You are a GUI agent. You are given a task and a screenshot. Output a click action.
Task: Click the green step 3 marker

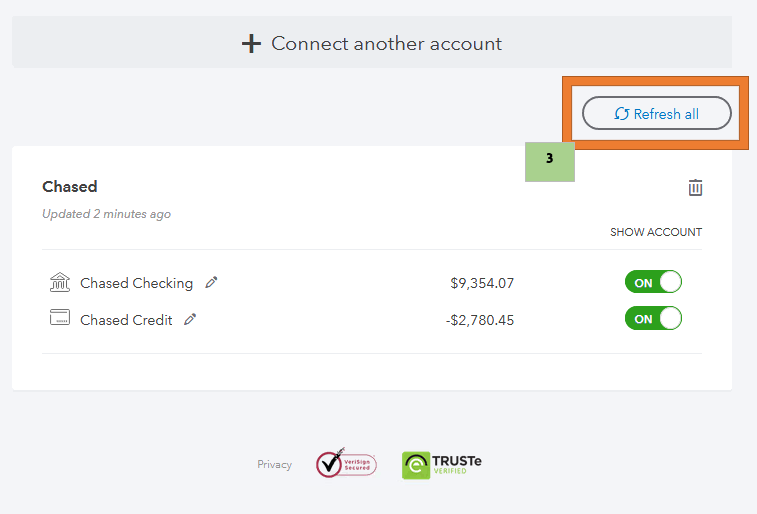tap(550, 160)
